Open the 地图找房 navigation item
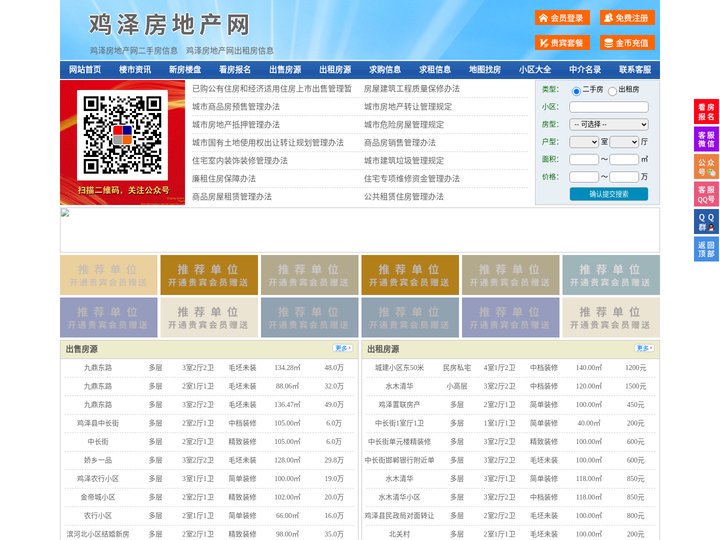 click(x=485, y=70)
